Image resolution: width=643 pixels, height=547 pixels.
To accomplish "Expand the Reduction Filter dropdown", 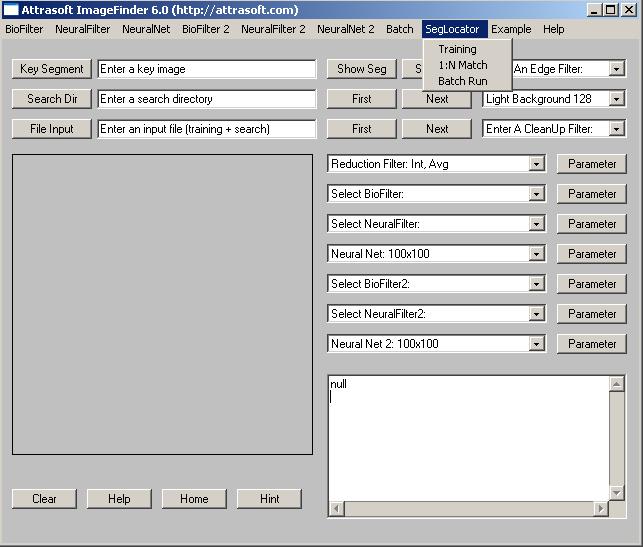I will [537, 164].
